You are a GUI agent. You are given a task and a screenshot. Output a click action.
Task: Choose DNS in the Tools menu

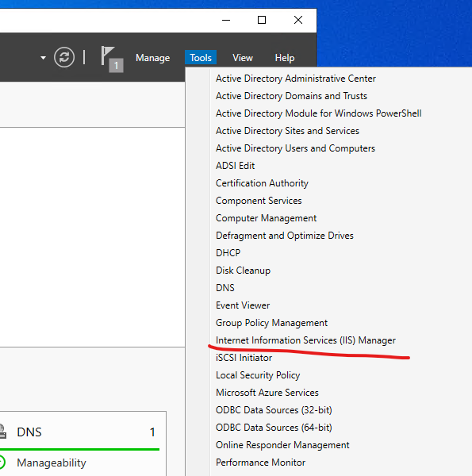pyautogui.click(x=225, y=288)
